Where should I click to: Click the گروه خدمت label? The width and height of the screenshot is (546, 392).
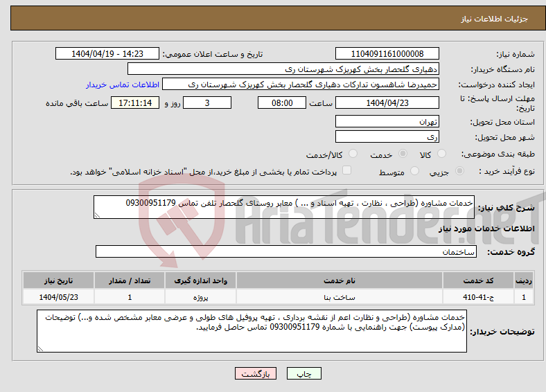511,252
